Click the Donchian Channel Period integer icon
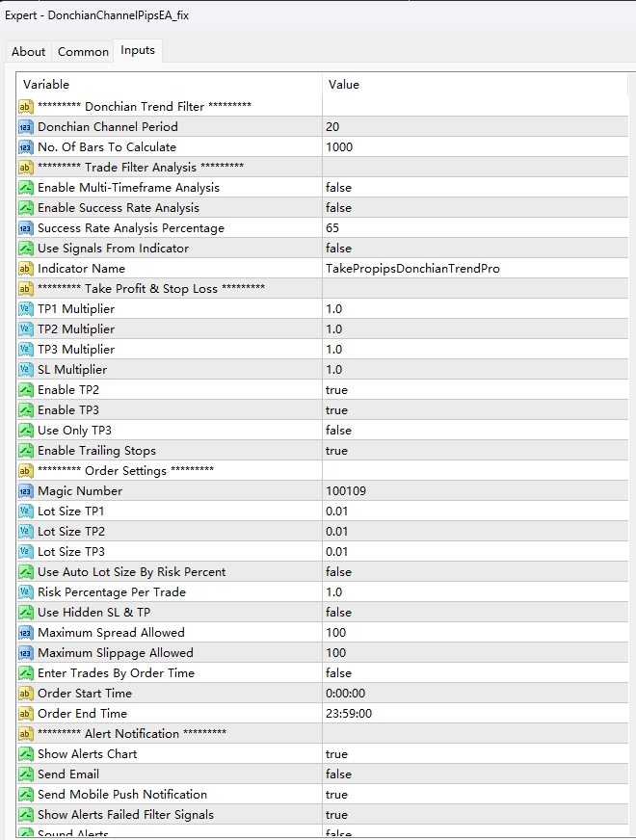 pyautogui.click(x=26, y=127)
